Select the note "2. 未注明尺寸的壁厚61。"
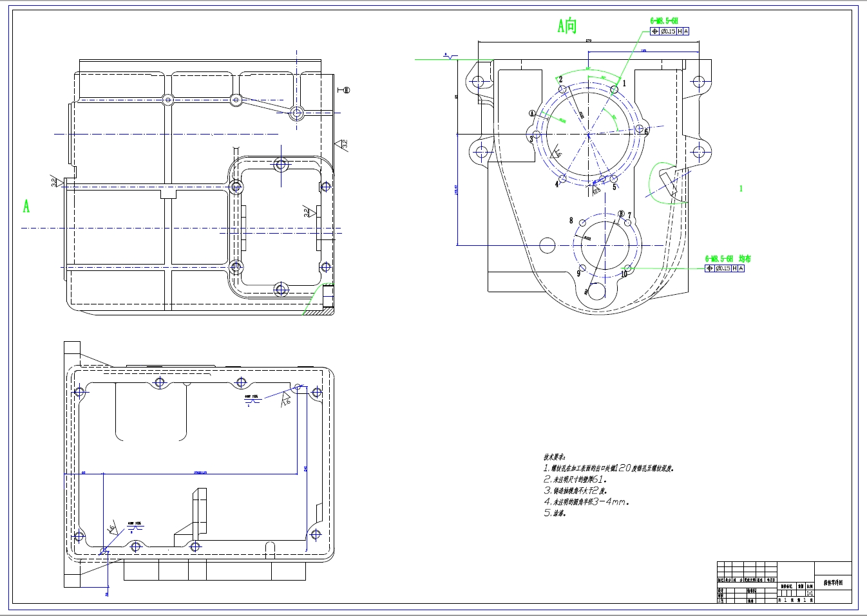 [x=575, y=480]
